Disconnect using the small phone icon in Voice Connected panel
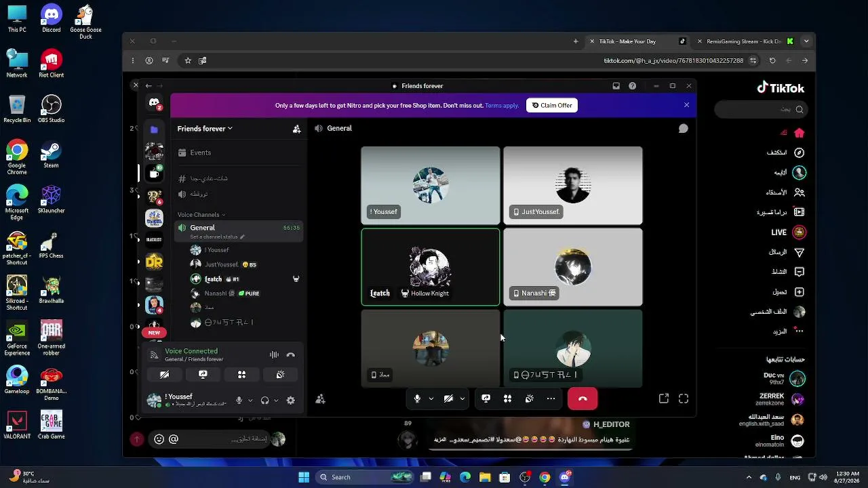This screenshot has height=488, width=868. (x=291, y=355)
